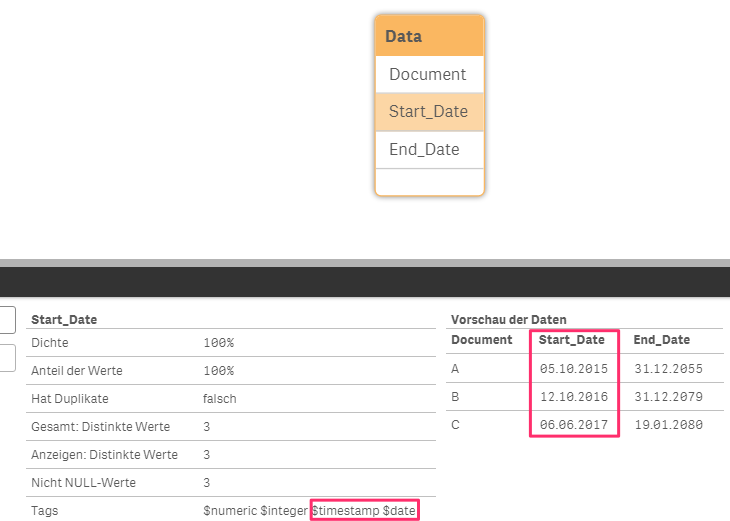
Task: Click the Start_Date column header in the preview table
Action: 571,340
